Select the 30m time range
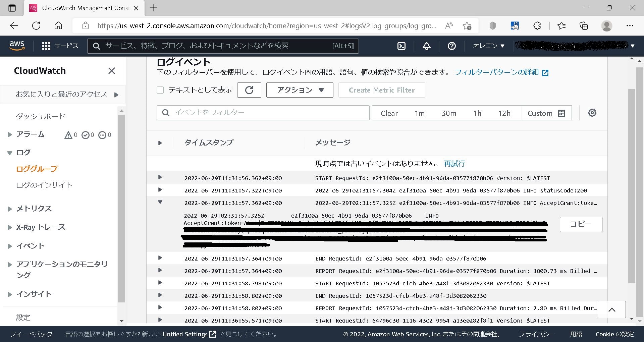 (449, 113)
